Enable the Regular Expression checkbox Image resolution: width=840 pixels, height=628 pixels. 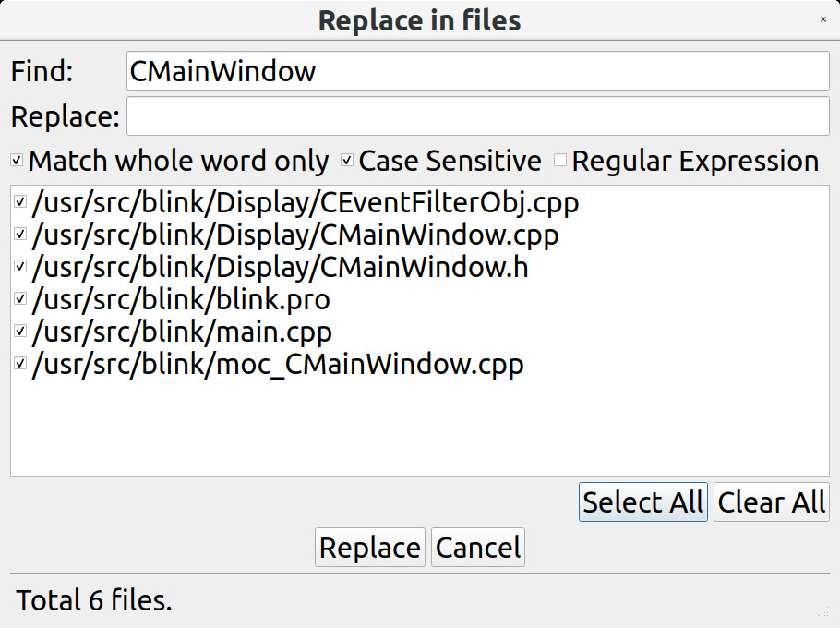point(560,161)
